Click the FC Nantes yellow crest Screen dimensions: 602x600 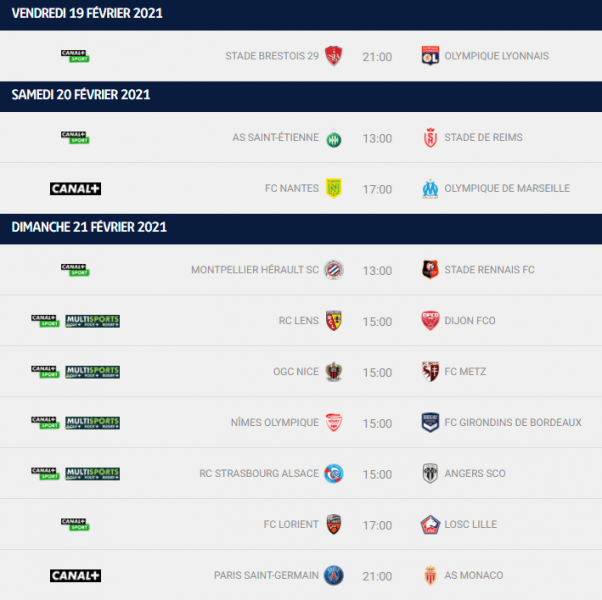[334, 189]
